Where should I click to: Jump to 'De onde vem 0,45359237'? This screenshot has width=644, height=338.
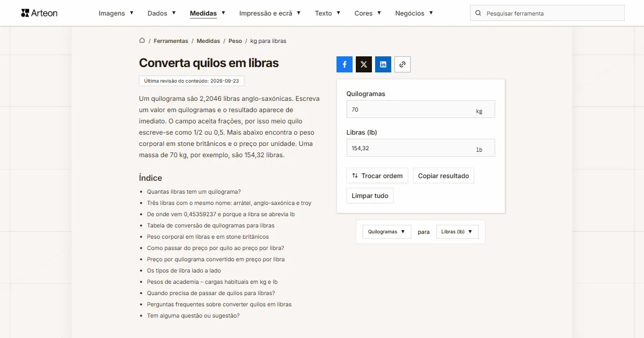(x=221, y=214)
